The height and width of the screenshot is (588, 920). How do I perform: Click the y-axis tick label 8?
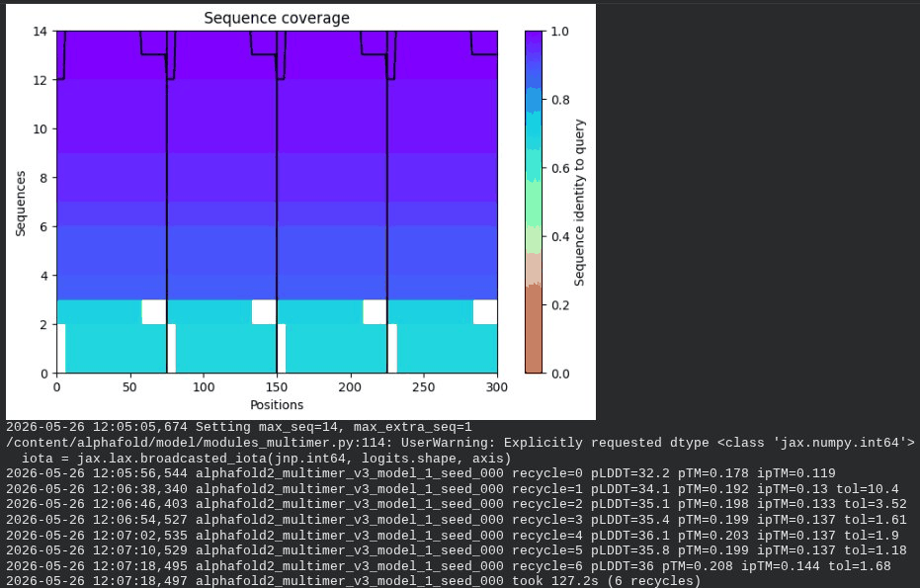(43, 178)
